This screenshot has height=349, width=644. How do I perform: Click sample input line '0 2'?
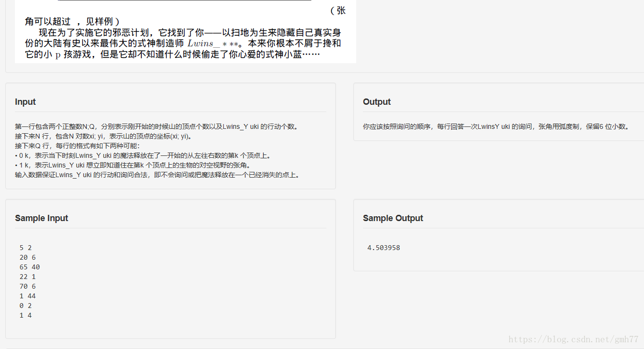tap(26, 306)
